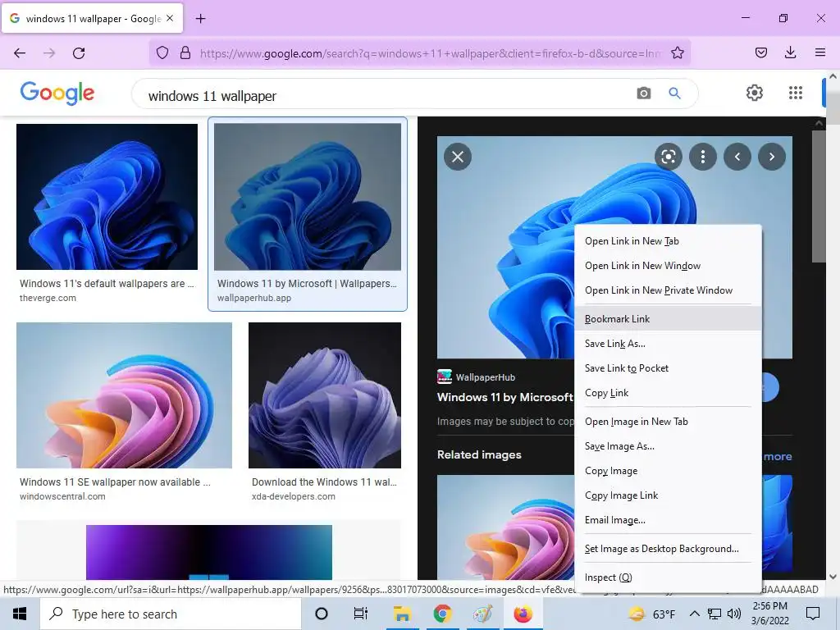Click the Google logo
The height and width of the screenshot is (630, 840).
(x=57, y=94)
